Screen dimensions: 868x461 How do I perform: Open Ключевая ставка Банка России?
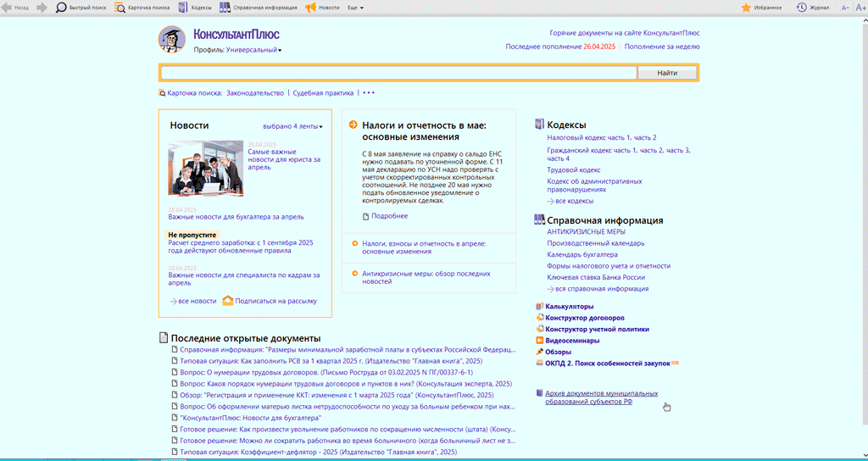coord(596,277)
